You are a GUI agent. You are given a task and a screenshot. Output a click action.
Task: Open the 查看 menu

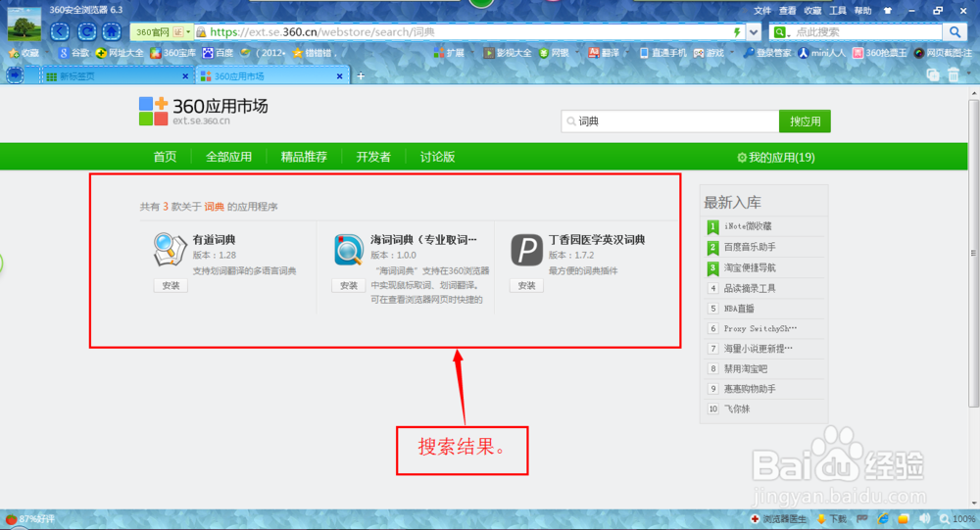click(787, 11)
